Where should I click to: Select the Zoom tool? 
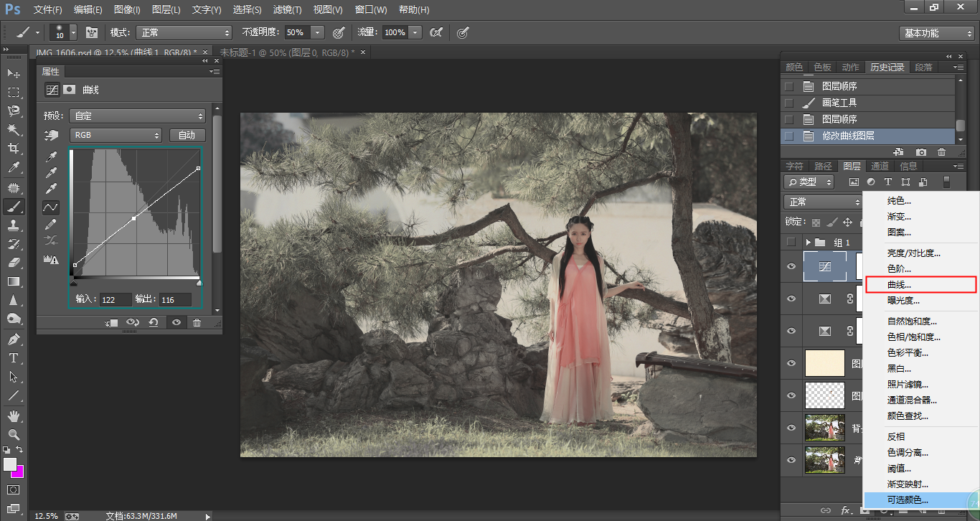point(14,434)
